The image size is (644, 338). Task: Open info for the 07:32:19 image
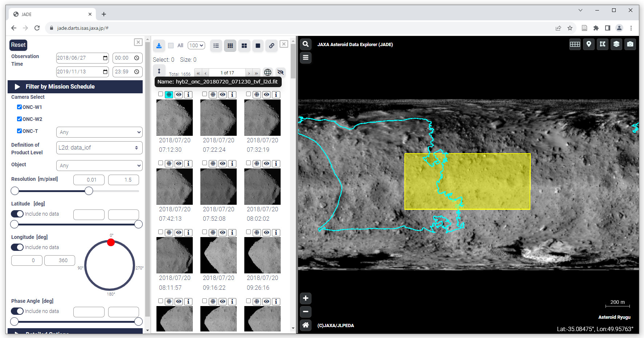point(276,95)
